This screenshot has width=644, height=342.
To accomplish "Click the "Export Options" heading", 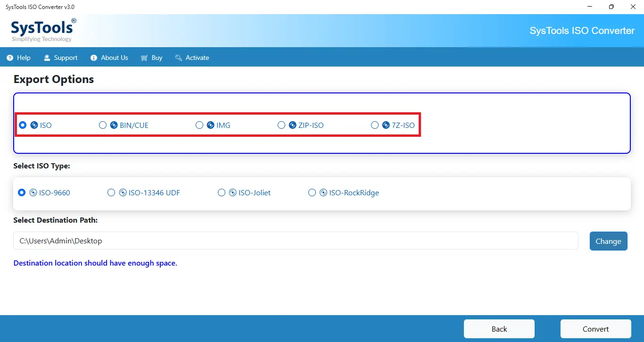I will [54, 79].
